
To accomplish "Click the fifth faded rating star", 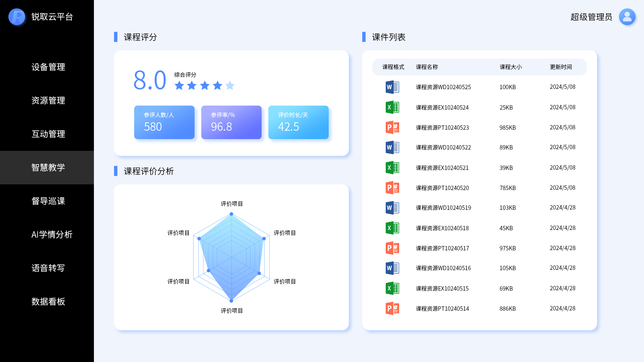I will [230, 85].
